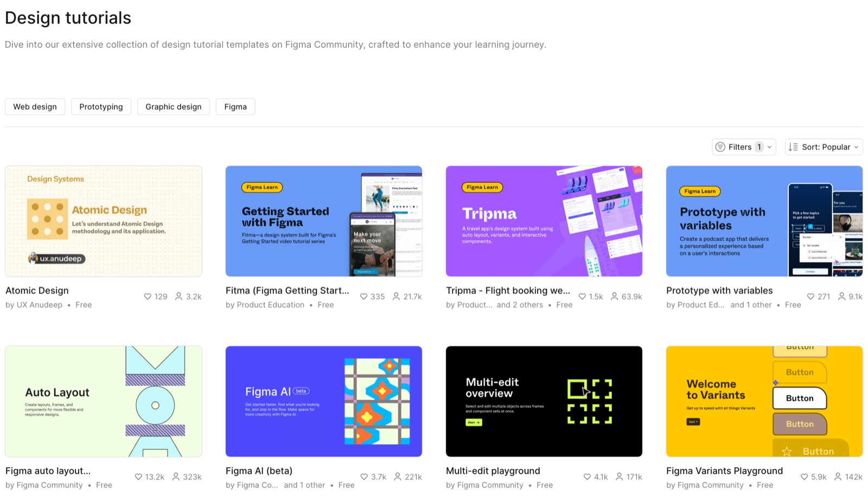Like the Figma AI (beta) template
The height and width of the screenshot is (497, 868).
(x=365, y=477)
